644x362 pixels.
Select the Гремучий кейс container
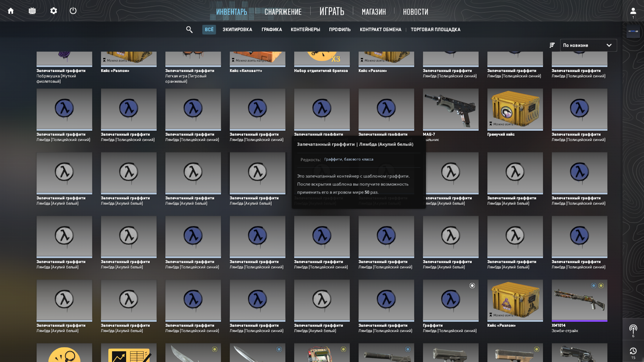515,110
